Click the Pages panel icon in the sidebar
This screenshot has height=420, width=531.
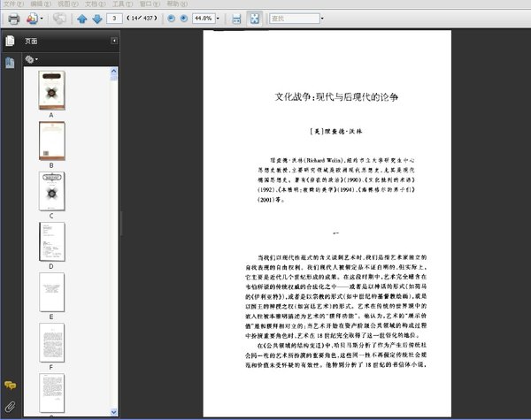click(x=10, y=41)
